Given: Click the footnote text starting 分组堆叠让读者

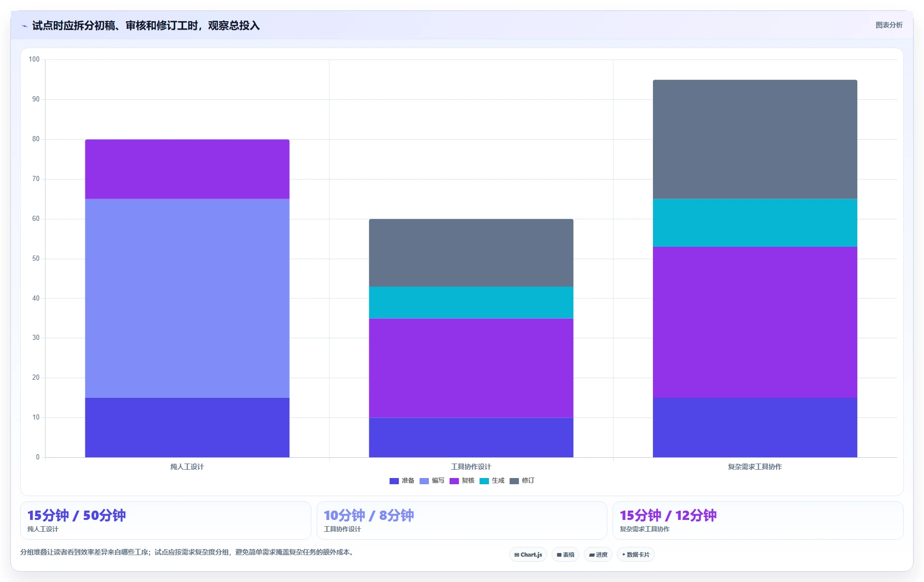Looking at the screenshot, I should pos(188,552).
